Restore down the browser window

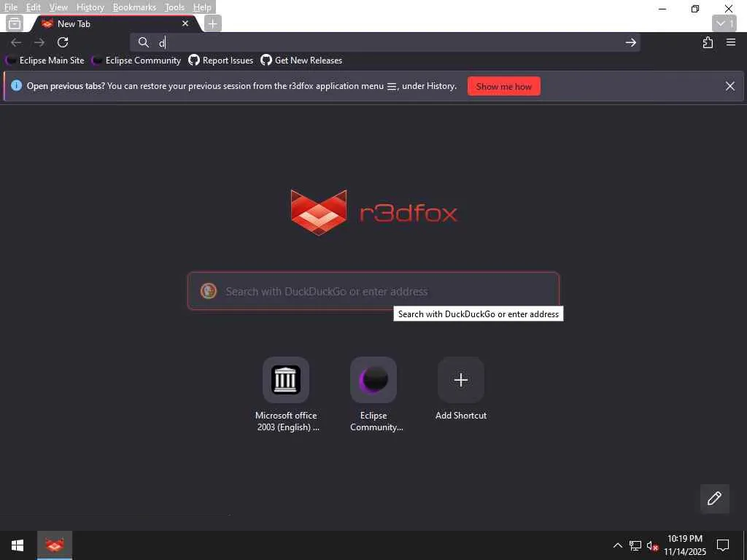pos(695,9)
